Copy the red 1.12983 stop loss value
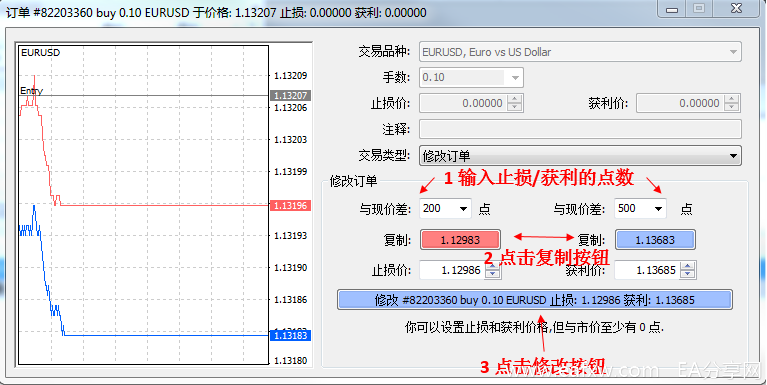This screenshot has height=385, width=767. (x=460, y=240)
